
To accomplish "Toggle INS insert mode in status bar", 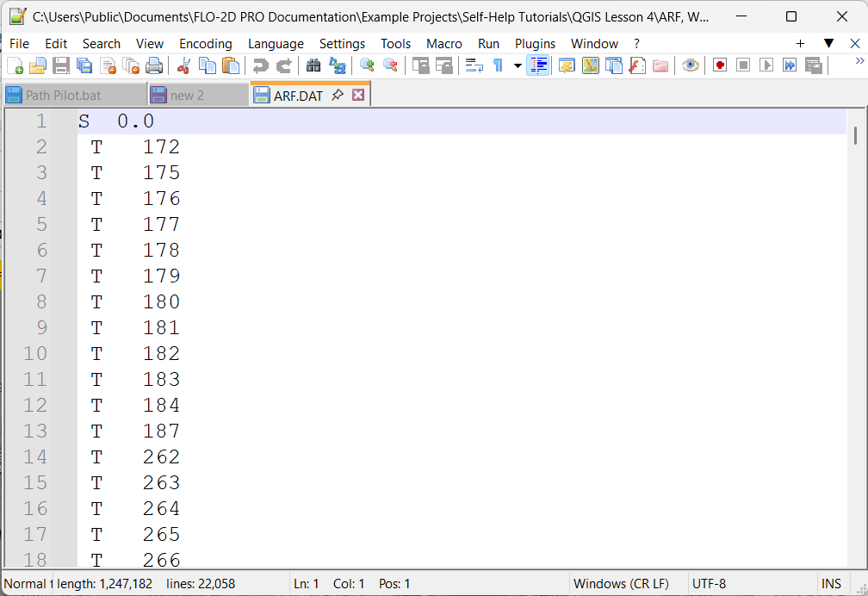I will click(831, 584).
